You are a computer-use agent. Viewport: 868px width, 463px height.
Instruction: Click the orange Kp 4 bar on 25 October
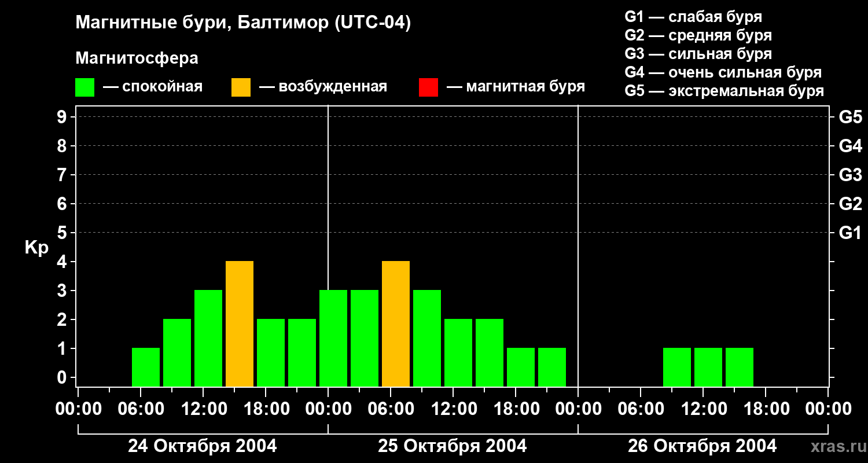[396, 324]
